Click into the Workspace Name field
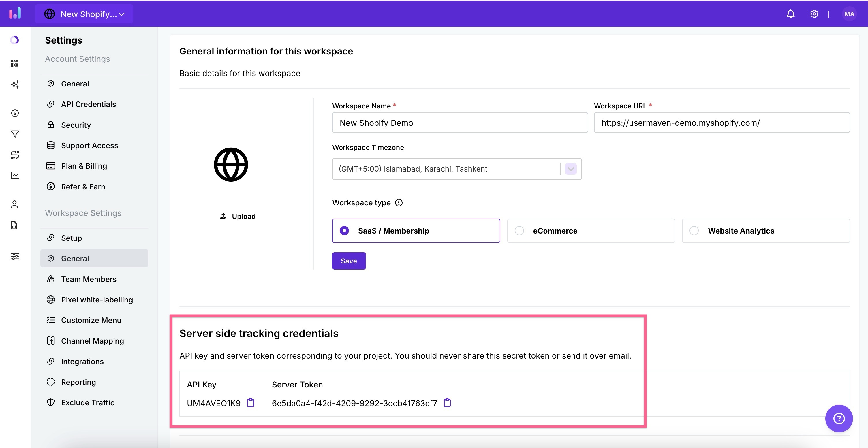Viewport: 868px width, 448px height. point(460,123)
